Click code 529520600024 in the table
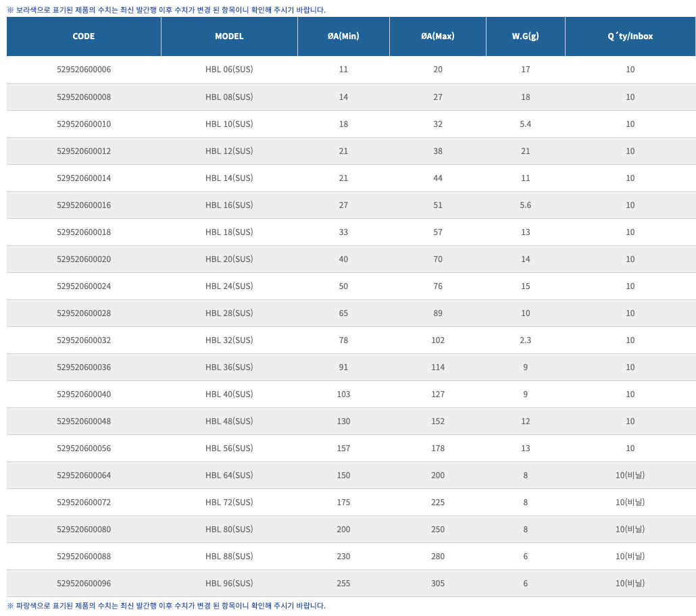The height and width of the screenshot is (616, 696). pyautogui.click(x=83, y=286)
